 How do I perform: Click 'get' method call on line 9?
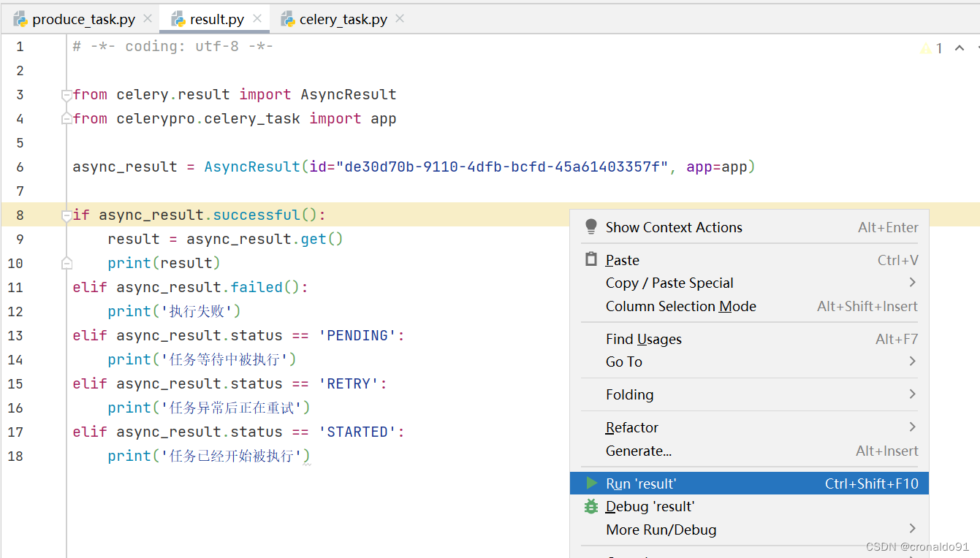pyautogui.click(x=314, y=239)
